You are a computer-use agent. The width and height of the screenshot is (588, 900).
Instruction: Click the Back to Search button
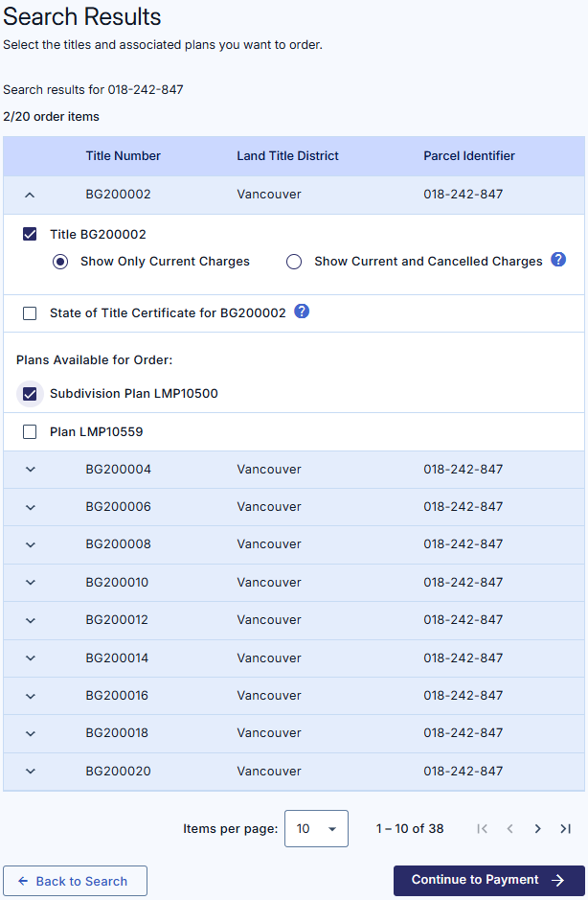(x=75, y=881)
